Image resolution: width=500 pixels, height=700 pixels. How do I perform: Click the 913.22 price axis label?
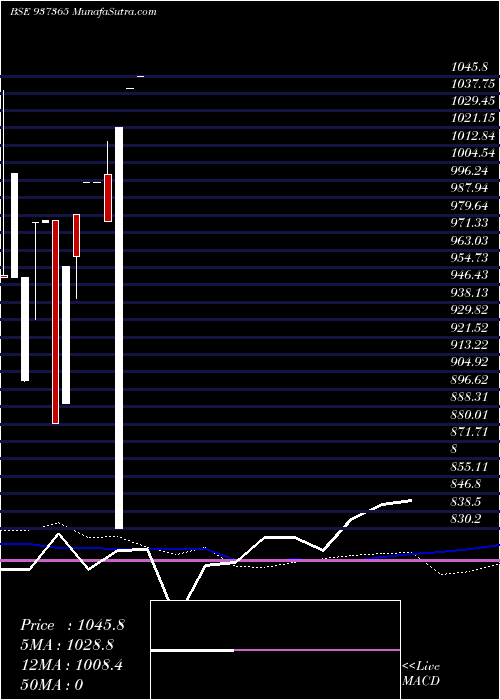470,345
